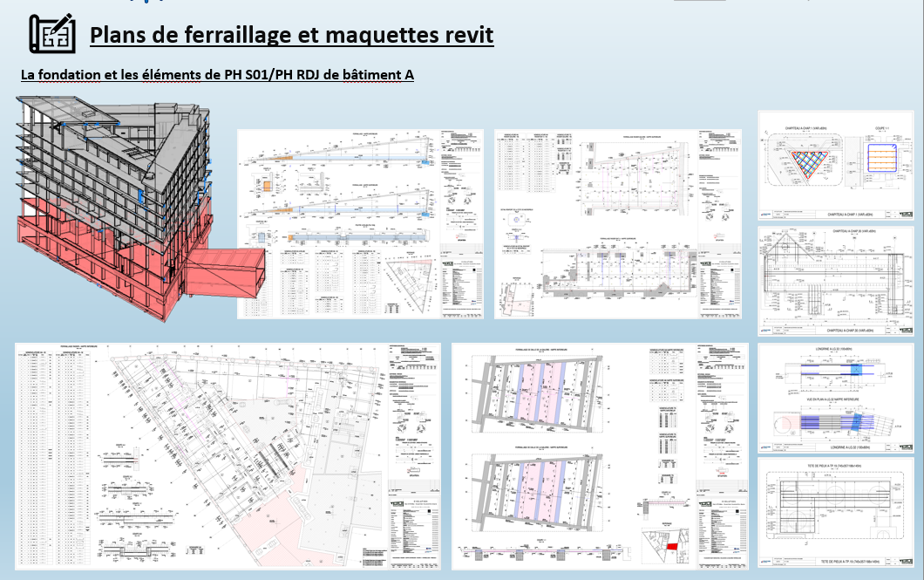
Task: Click the blueprint drawing icon beside the title
Action: [51, 33]
